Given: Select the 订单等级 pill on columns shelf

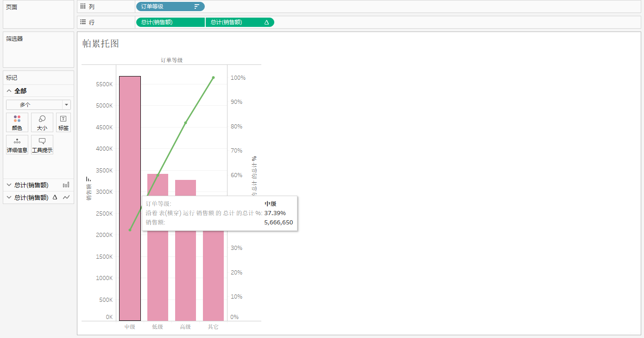Looking at the screenshot, I should pos(170,6).
